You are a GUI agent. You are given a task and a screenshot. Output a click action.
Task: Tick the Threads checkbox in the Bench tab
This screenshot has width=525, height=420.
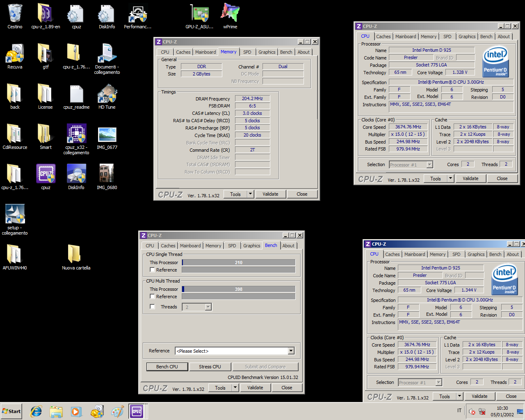[x=153, y=307]
